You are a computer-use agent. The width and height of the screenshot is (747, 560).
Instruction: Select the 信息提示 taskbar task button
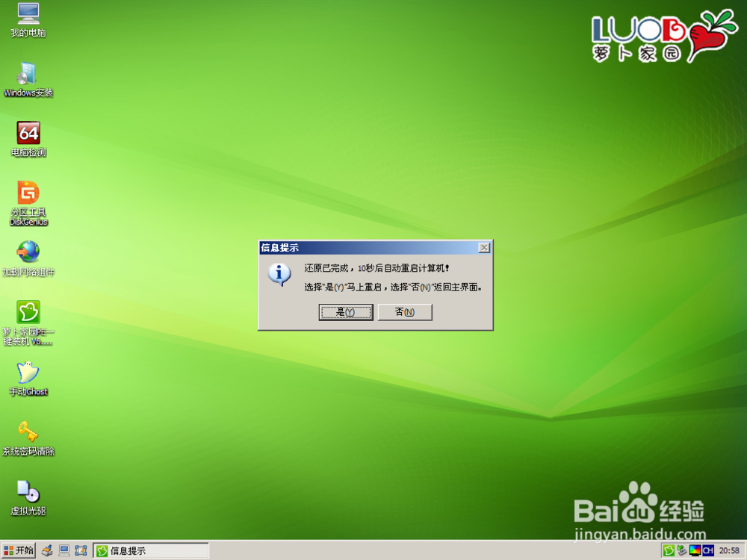149,550
